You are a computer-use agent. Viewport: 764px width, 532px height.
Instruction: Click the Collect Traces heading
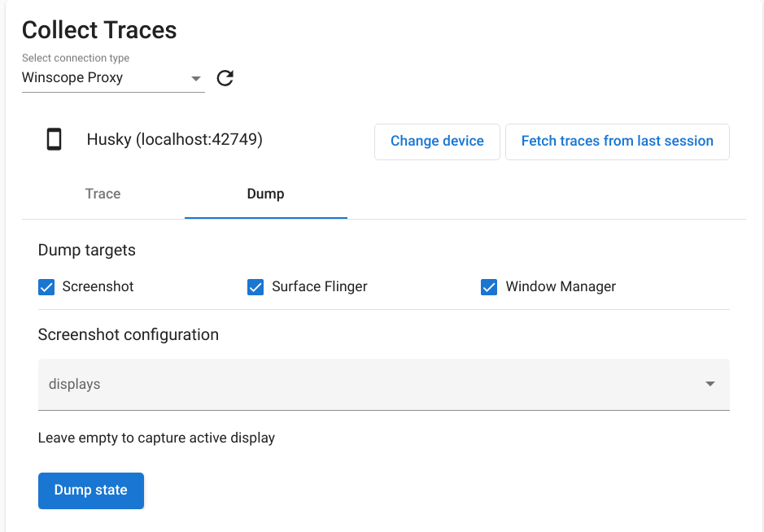click(x=98, y=30)
